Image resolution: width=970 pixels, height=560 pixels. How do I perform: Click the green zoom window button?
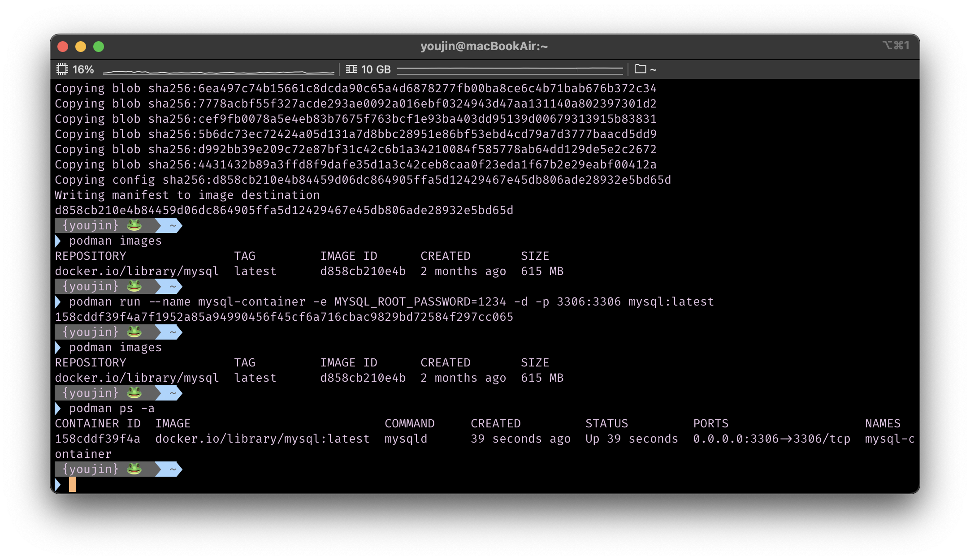(99, 47)
